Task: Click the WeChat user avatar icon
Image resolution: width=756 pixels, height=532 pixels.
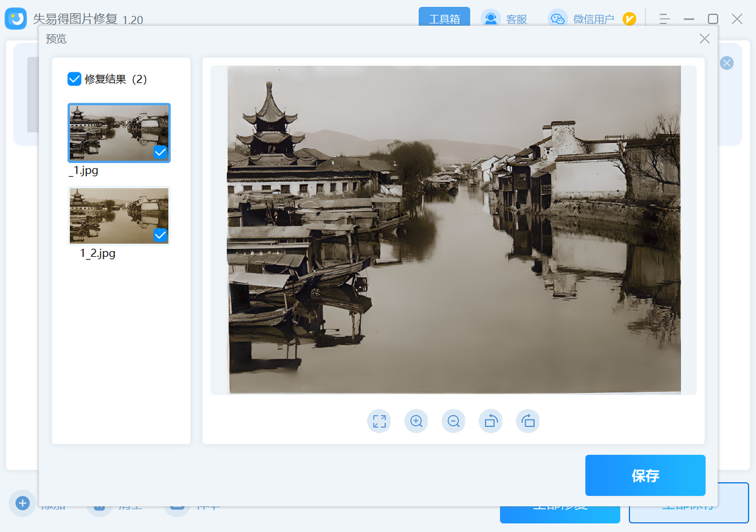Action: click(558, 19)
